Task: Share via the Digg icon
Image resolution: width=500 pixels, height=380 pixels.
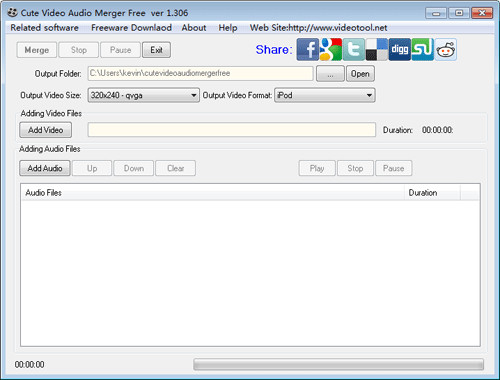Action: [400, 49]
